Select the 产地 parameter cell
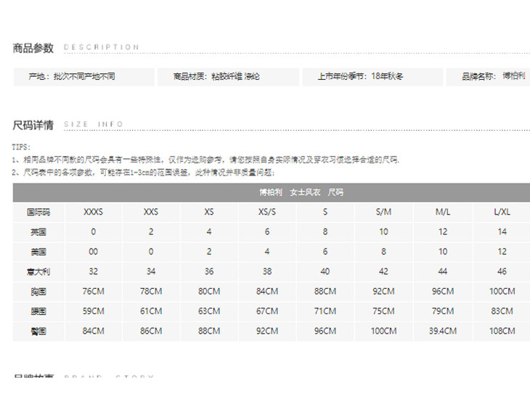This screenshot has width=530, height=420. tap(83, 76)
